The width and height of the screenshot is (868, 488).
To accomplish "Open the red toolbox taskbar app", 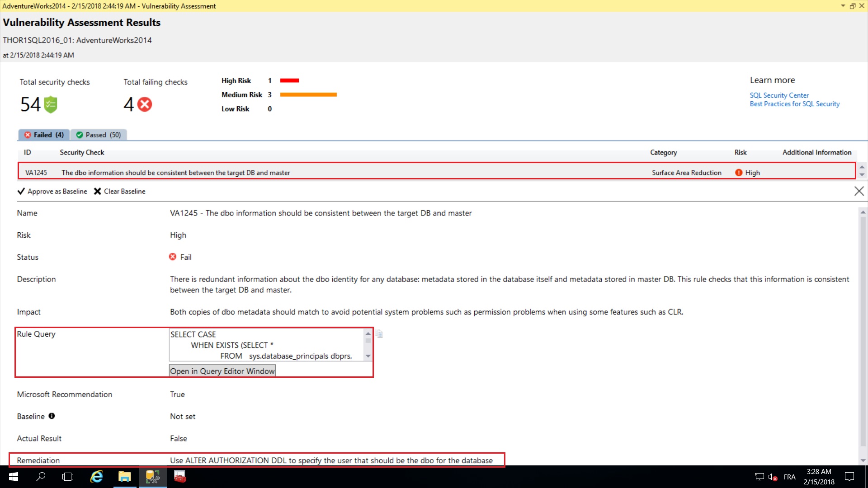I will (x=180, y=477).
